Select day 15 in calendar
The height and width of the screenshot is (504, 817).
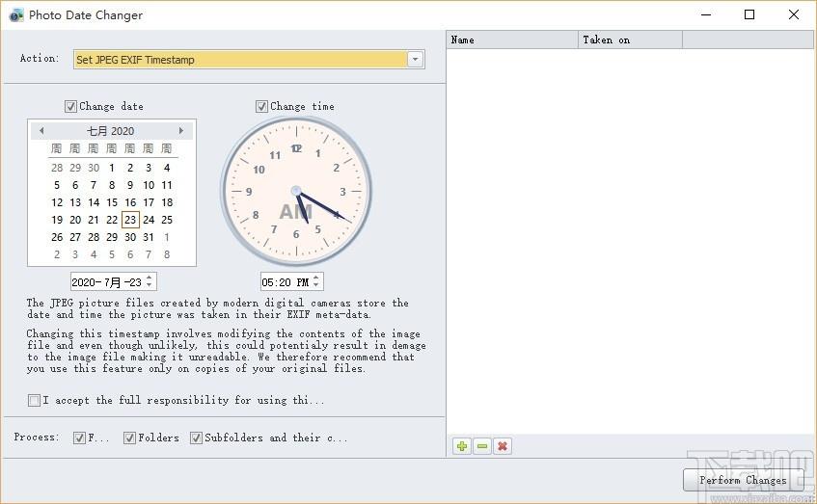pyautogui.click(x=112, y=202)
